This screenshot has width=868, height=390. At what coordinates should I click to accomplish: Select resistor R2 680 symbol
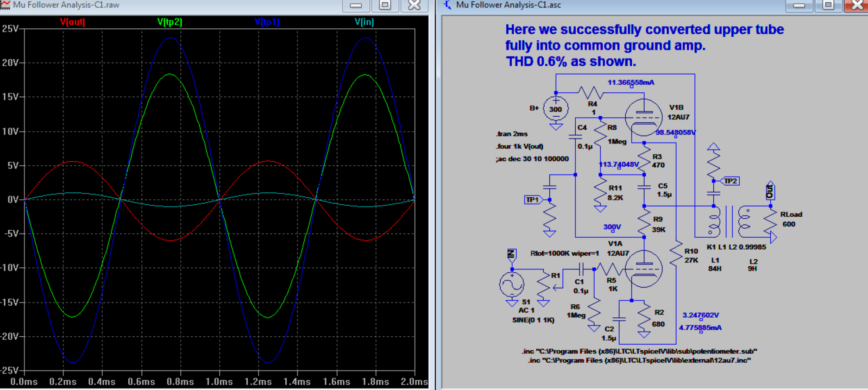(x=644, y=316)
